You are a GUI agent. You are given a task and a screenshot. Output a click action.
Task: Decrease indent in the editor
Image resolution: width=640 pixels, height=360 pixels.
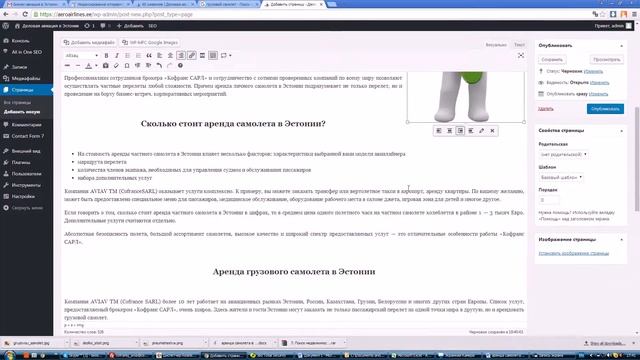click(138, 66)
